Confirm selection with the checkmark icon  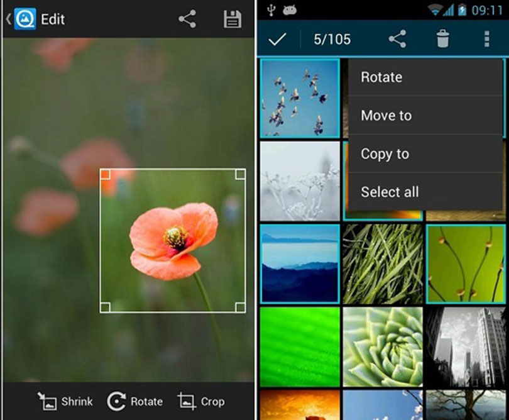pos(278,40)
